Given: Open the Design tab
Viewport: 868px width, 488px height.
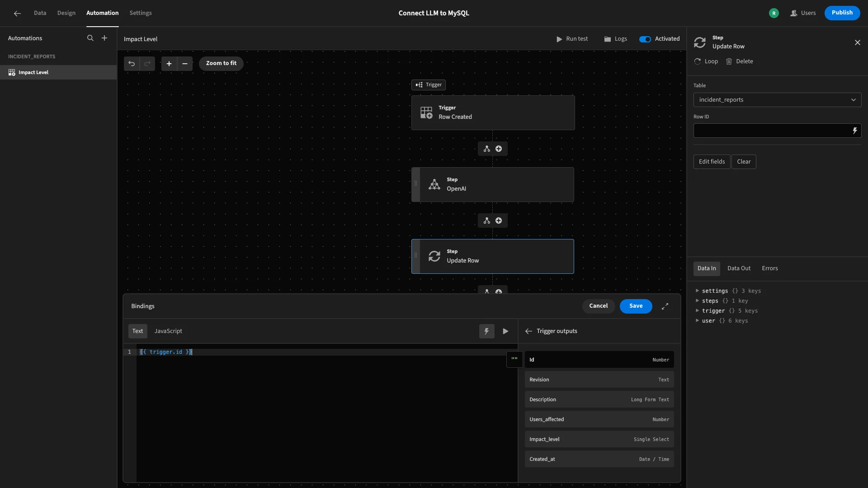Looking at the screenshot, I should click(x=66, y=13).
